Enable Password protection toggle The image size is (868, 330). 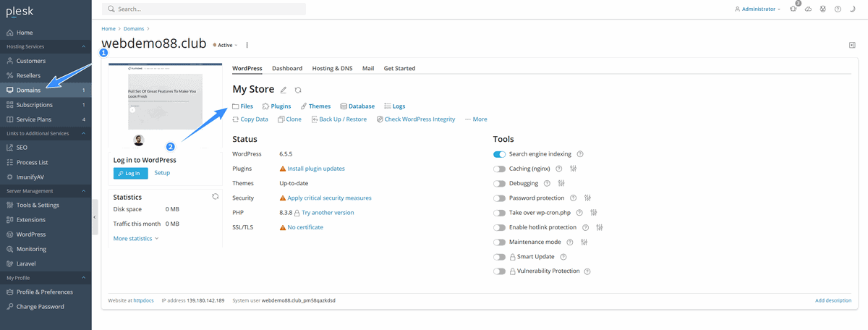pos(499,198)
